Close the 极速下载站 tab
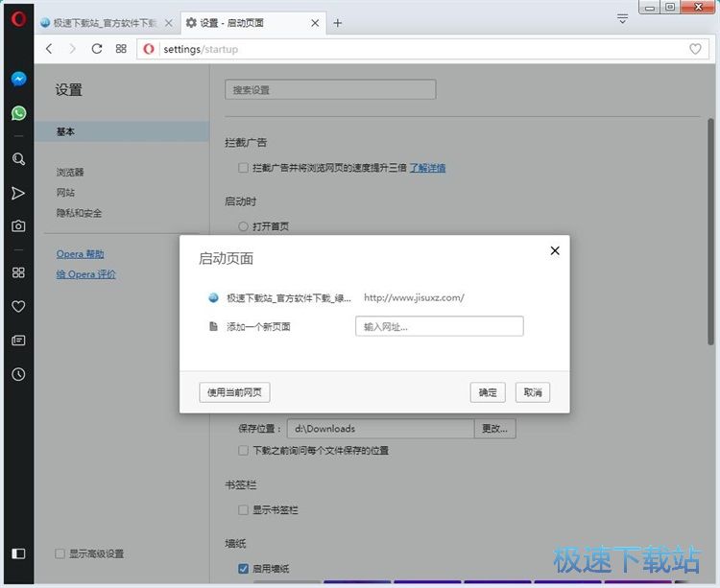The width and height of the screenshot is (720, 588). 169,23
